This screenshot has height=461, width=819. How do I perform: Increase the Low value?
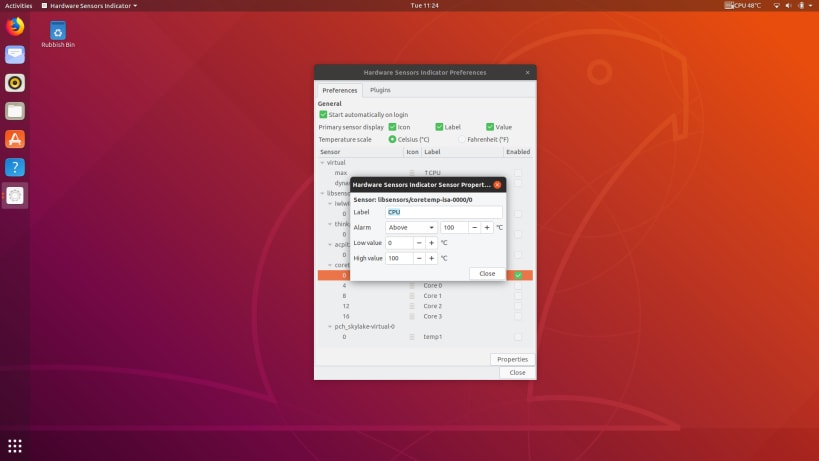[431, 243]
